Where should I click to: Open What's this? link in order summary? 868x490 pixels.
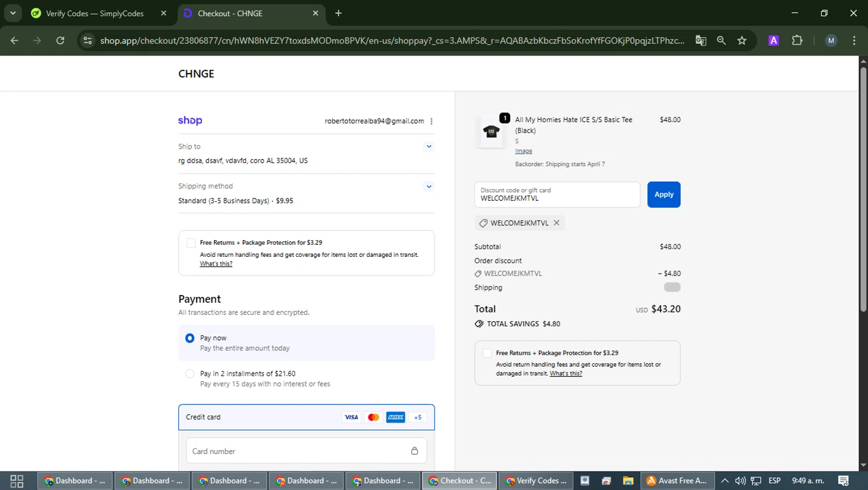(566, 374)
